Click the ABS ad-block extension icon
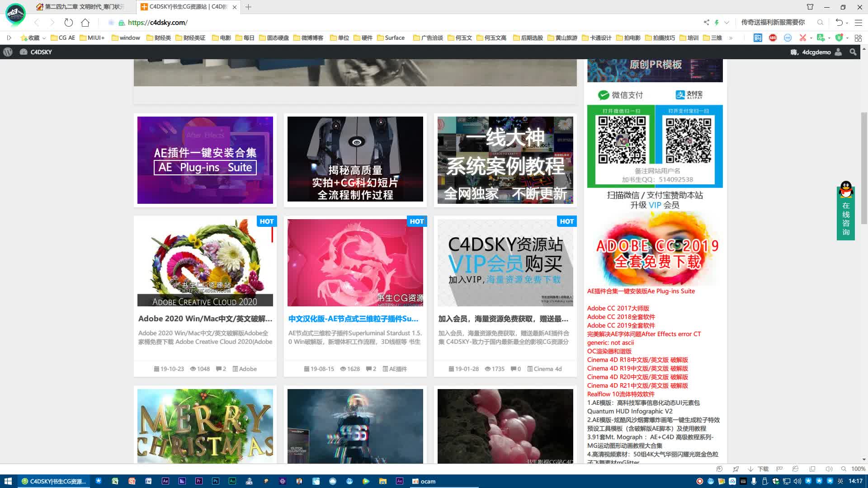Image resolution: width=868 pixels, height=488 pixels. pos(773,38)
